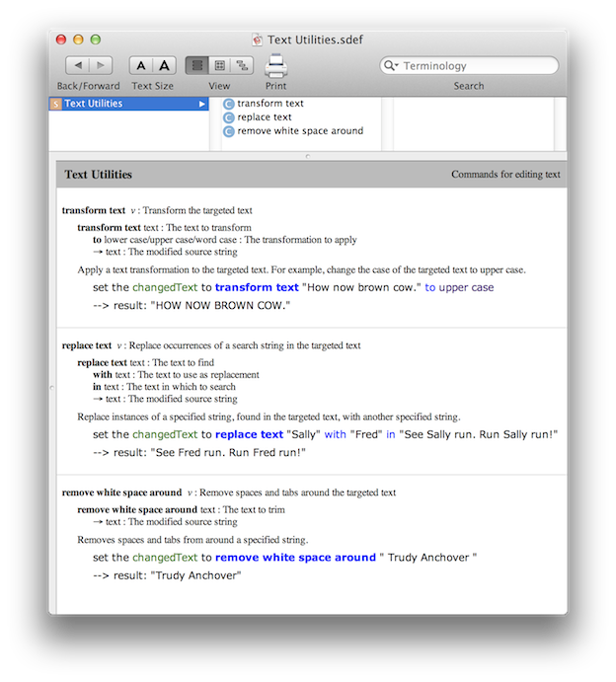
Task: Click the blue C icon beside transform text
Action: click(229, 104)
